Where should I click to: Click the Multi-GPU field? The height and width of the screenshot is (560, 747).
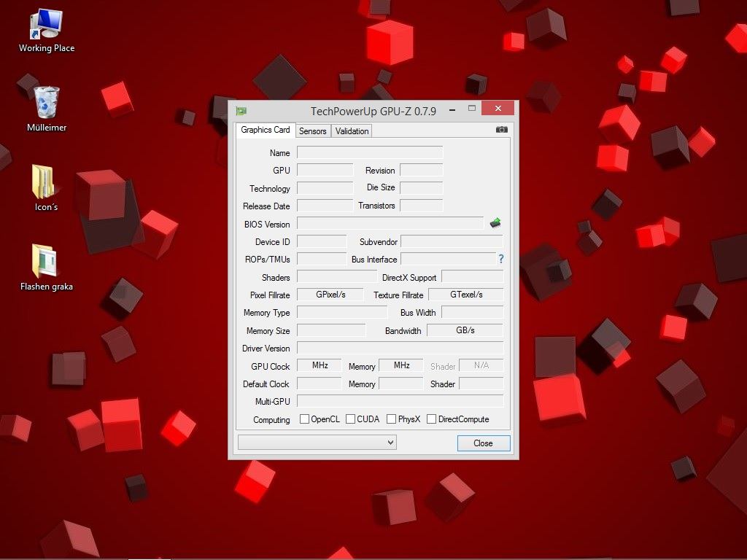(400, 401)
